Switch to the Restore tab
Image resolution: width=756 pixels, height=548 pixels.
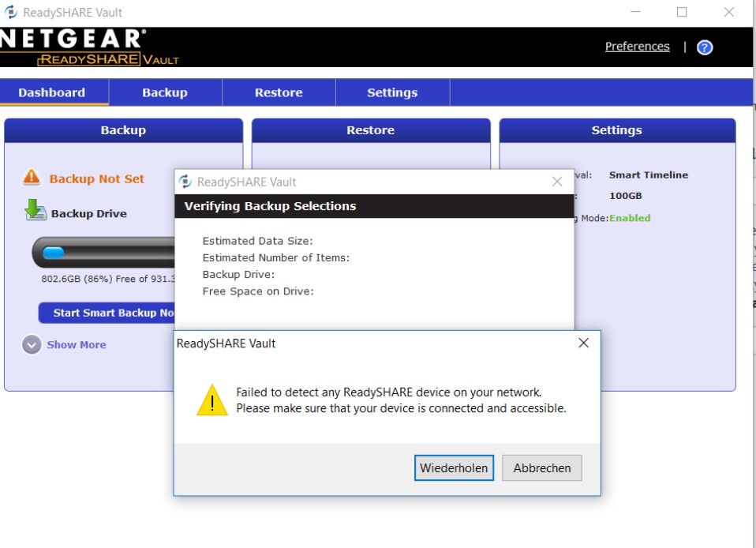[279, 92]
